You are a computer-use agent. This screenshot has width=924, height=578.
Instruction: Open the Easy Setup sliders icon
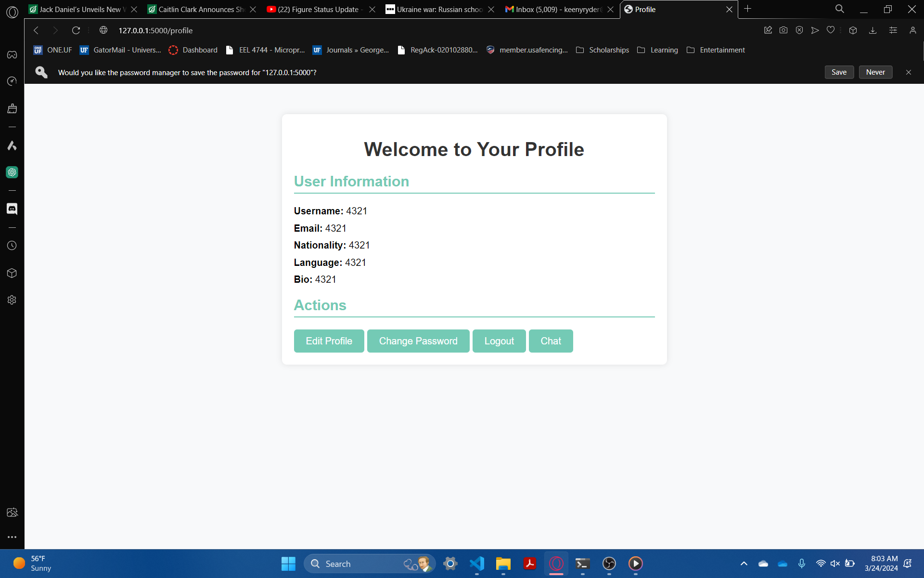(893, 30)
